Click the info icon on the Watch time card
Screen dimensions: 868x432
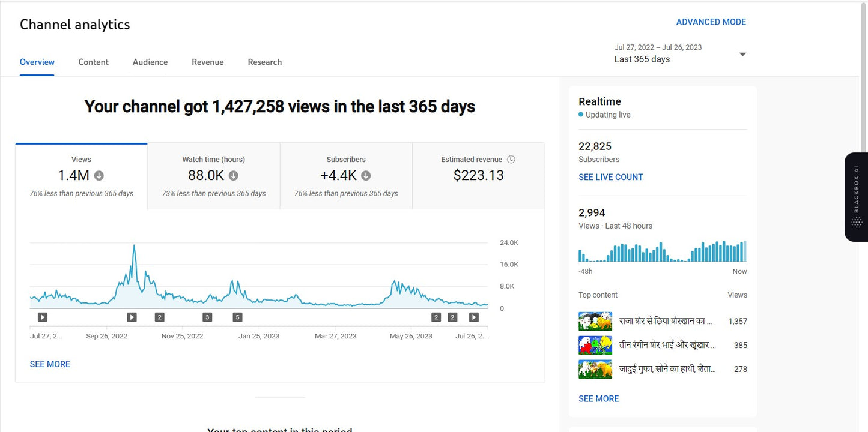point(234,175)
